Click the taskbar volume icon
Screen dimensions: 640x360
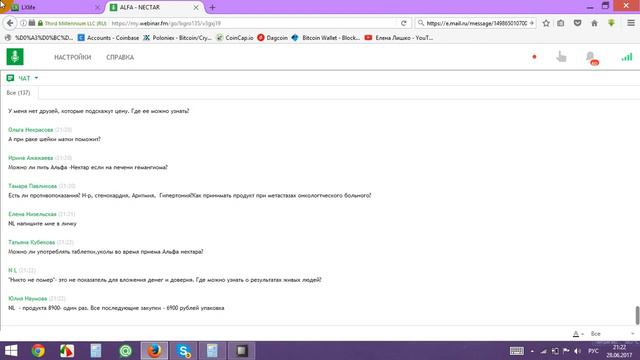(577, 351)
